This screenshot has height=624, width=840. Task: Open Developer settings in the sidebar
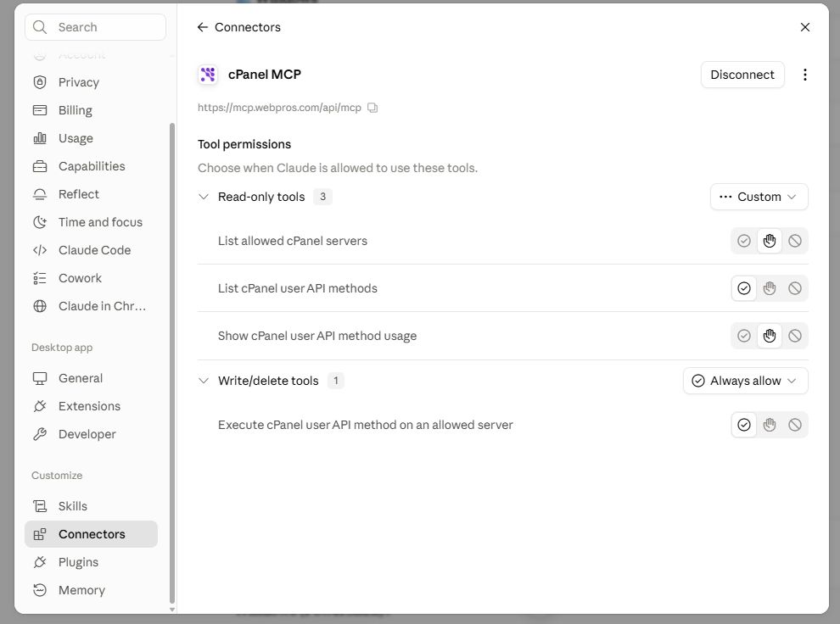(x=91, y=434)
